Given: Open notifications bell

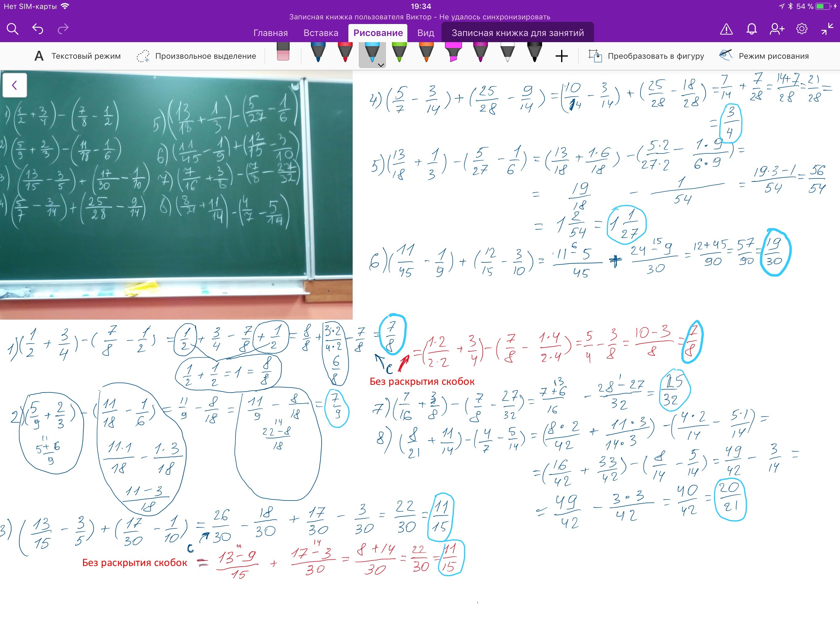Looking at the screenshot, I should click(751, 29).
